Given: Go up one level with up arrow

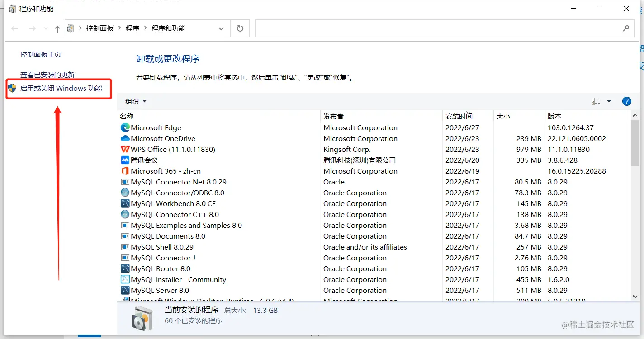Looking at the screenshot, I should click(57, 28).
